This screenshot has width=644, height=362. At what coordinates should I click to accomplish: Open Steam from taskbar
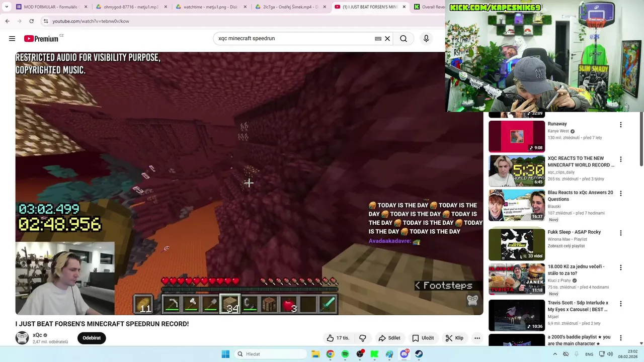419,354
